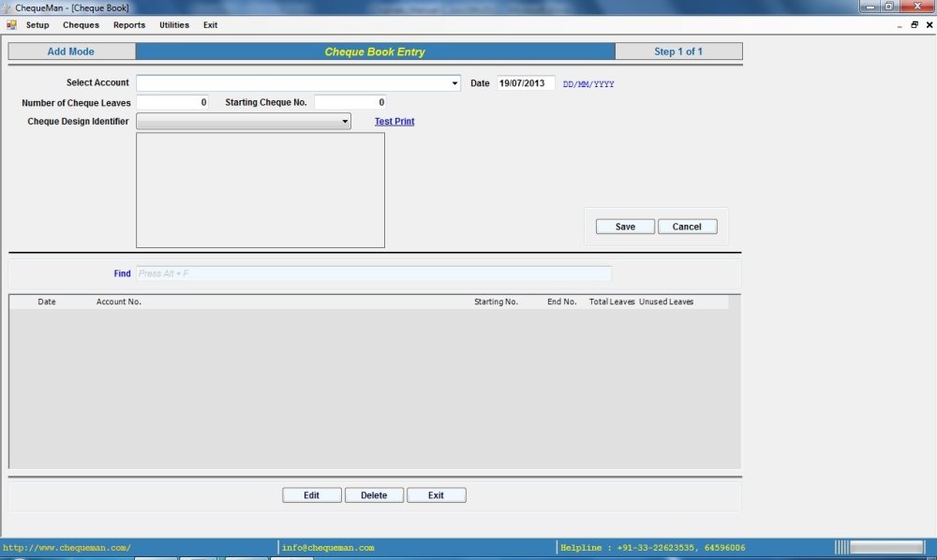The height and width of the screenshot is (560, 937).
Task: Click the Test Print link
Action: [x=394, y=121]
